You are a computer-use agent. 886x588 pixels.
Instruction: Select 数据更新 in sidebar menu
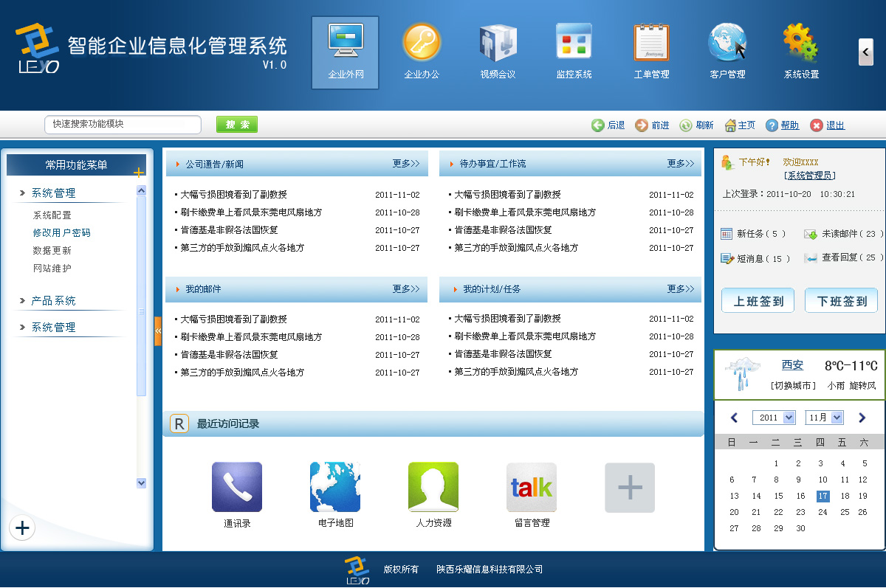[x=52, y=251]
